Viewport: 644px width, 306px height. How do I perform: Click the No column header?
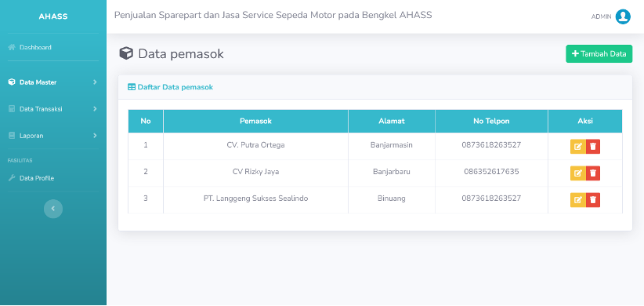coord(146,121)
